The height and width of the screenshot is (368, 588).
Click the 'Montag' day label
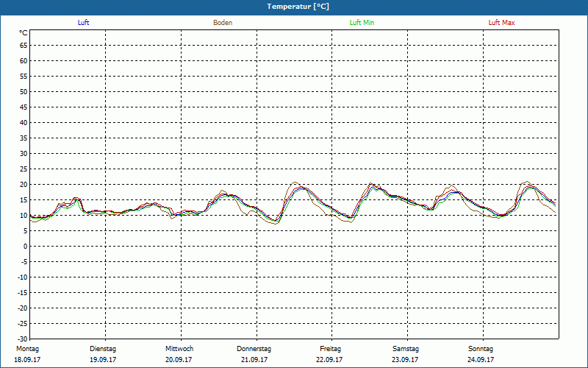click(27, 349)
